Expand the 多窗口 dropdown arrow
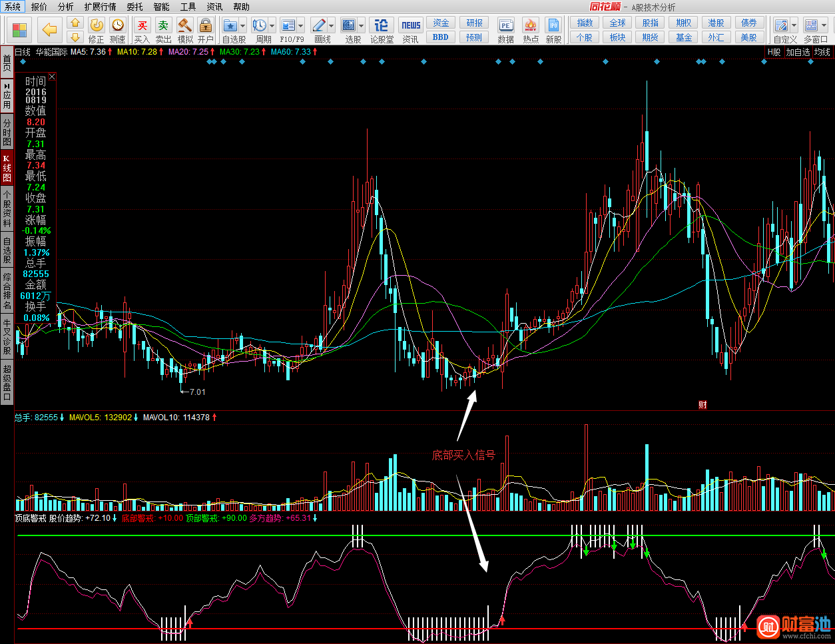The height and width of the screenshot is (644, 835). click(824, 26)
